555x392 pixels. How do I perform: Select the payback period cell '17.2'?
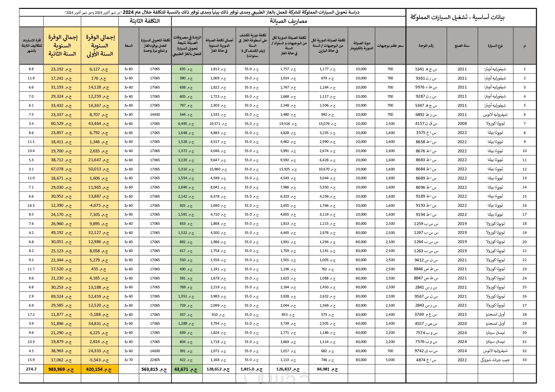click(x=31, y=315)
